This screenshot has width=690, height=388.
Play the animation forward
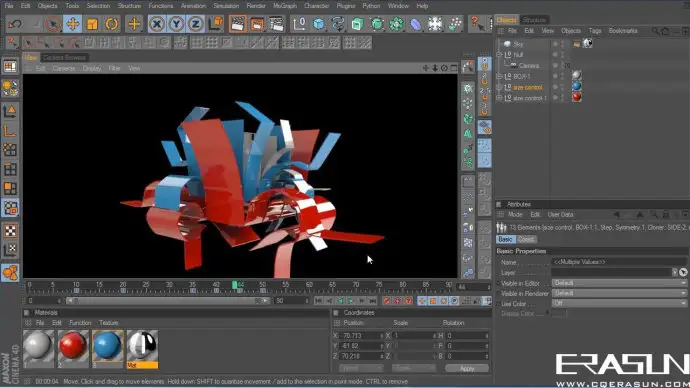pyautogui.click(x=351, y=301)
